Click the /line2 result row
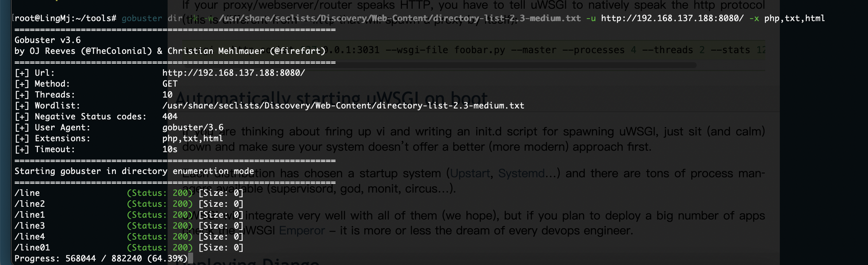The image size is (868, 265). [129, 204]
